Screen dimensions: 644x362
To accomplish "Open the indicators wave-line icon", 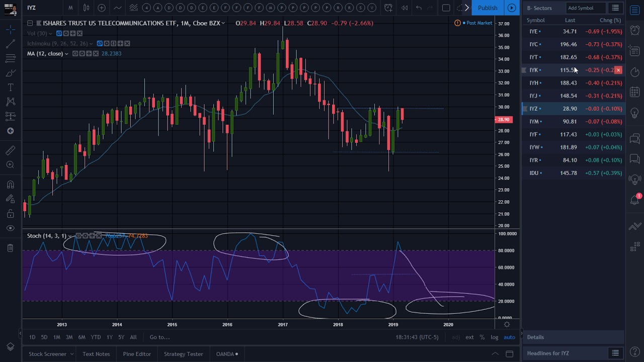I will coord(117,8).
